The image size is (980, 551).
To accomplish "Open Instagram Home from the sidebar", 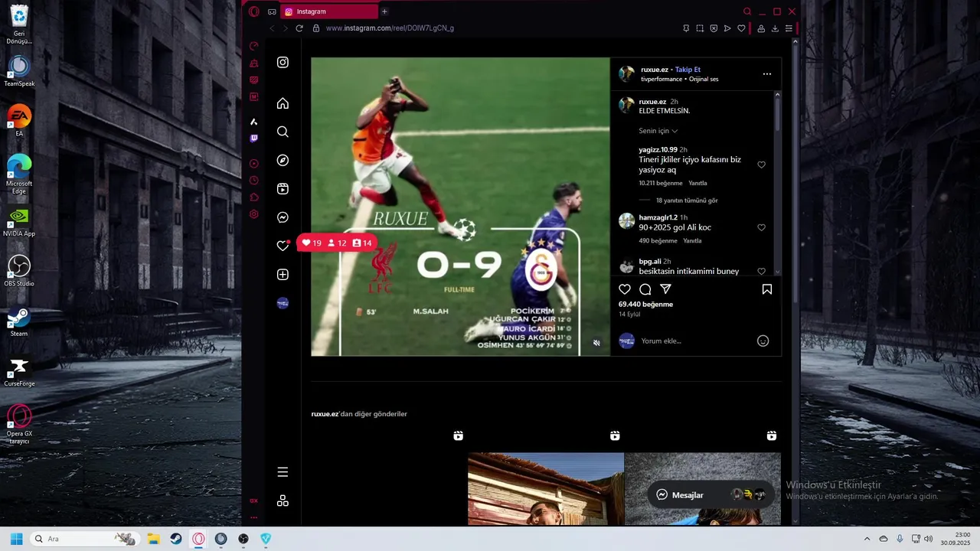I will point(283,103).
